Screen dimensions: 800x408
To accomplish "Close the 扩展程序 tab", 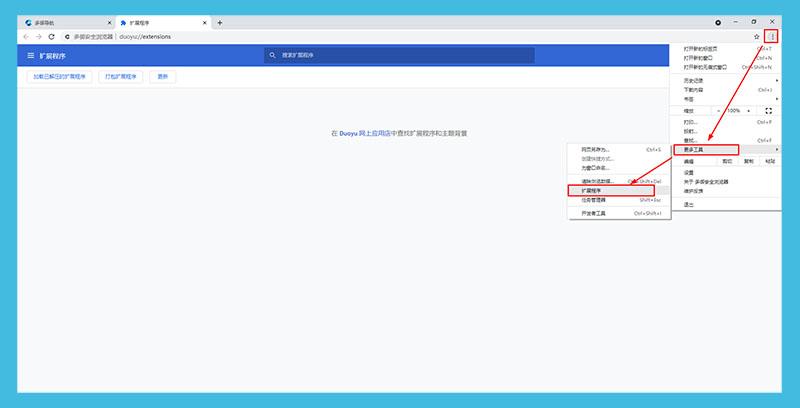I will [205, 22].
